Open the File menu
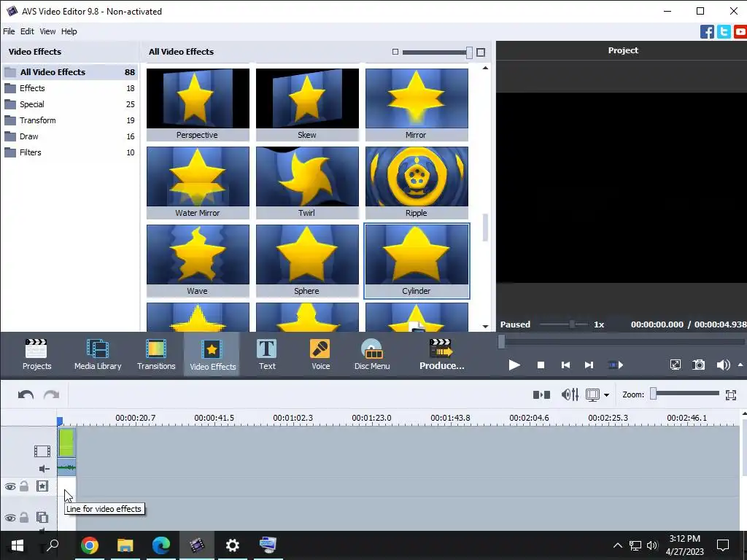The image size is (747, 560). [x=9, y=31]
